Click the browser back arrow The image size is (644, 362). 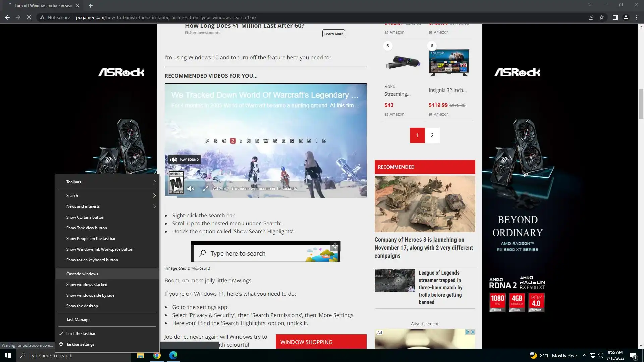pyautogui.click(x=7, y=17)
